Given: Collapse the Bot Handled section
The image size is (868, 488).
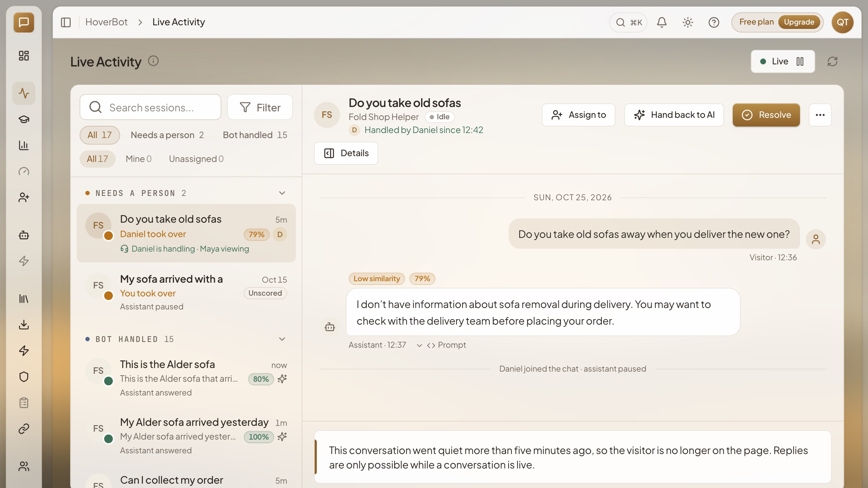Looking at the screenshot, I should tap(282, 339).
